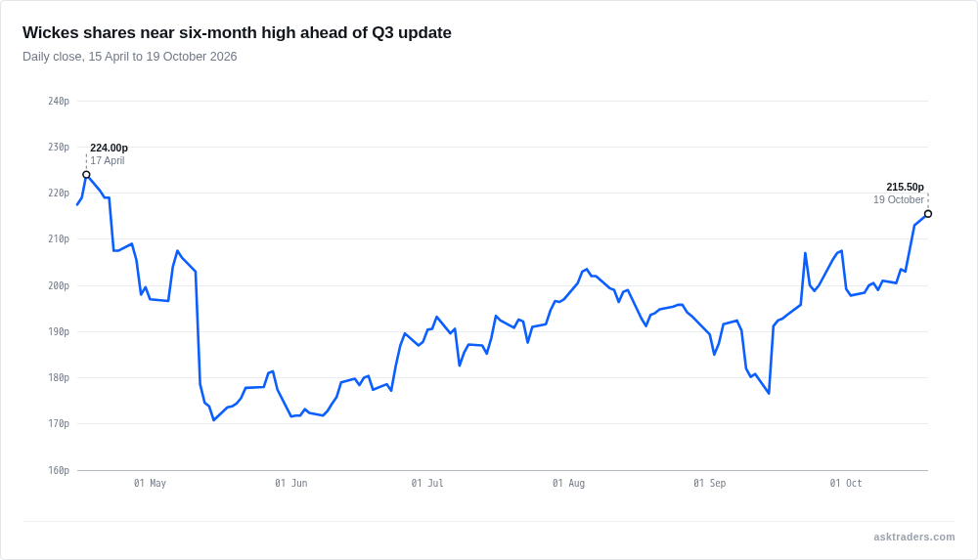Click the '19 October' annotation date
Viewport: 978px width, 560px height.
pyautogui.click(x=899, y=200)
